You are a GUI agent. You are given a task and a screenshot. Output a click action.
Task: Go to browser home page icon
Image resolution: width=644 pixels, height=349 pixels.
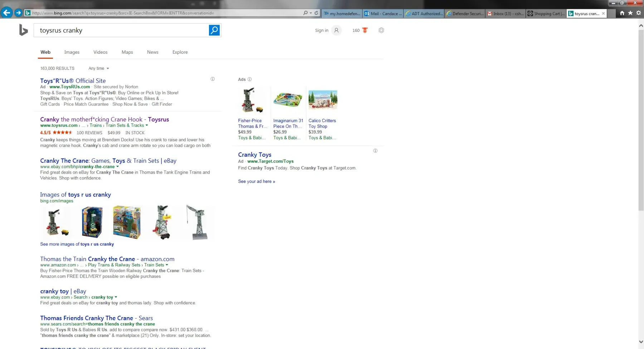point(622,13)
